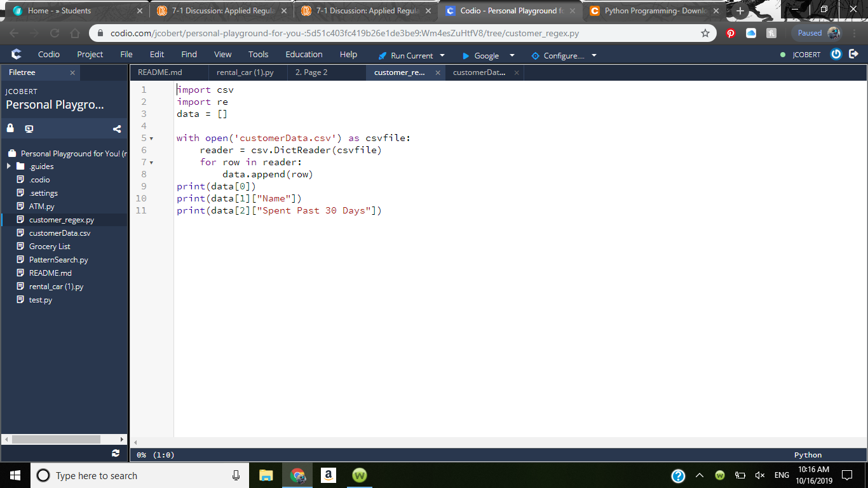Open the Windows notification center
This screenshot has width=868, height=488.
pyautogui.click(x=846, y=475)
